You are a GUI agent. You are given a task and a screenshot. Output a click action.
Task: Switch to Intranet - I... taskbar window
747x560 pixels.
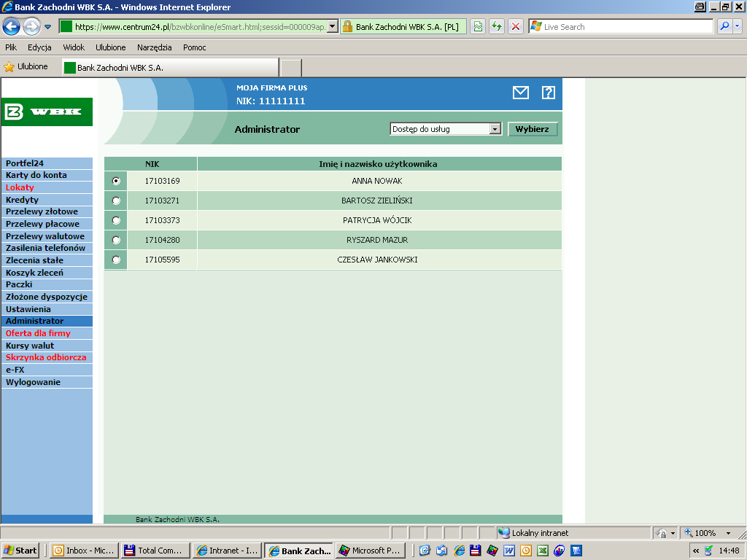pyautogui.click(x=228, y=551)
